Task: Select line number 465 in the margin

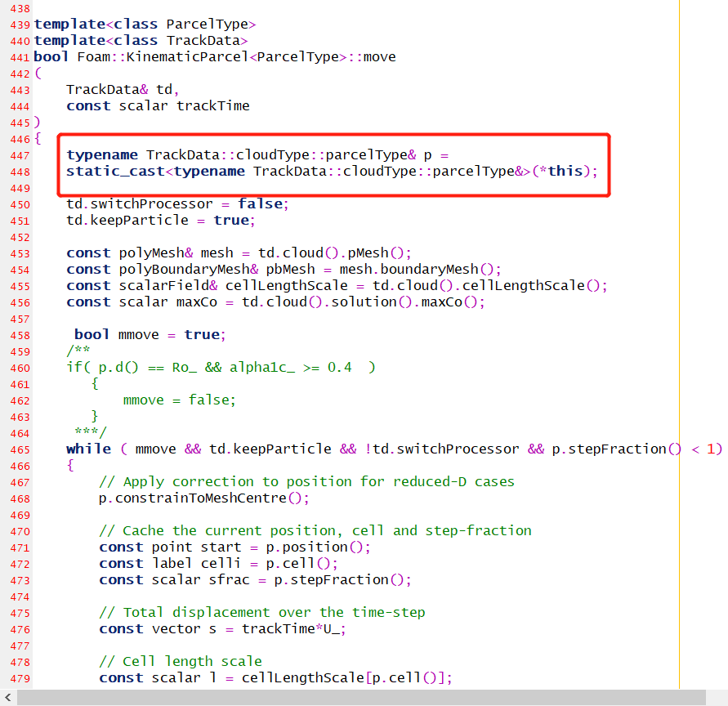Action: pos(19,449)
